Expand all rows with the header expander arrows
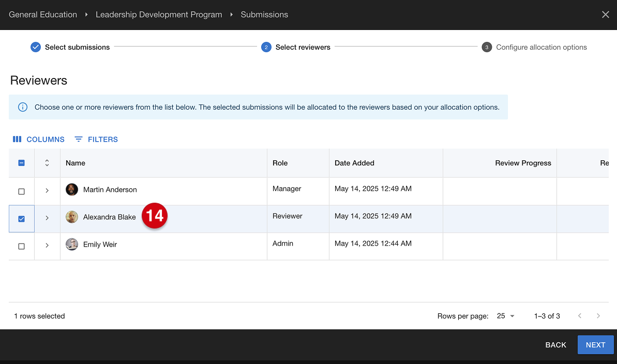Viewport: 617px width, 364px height. [x=47, y=163]
